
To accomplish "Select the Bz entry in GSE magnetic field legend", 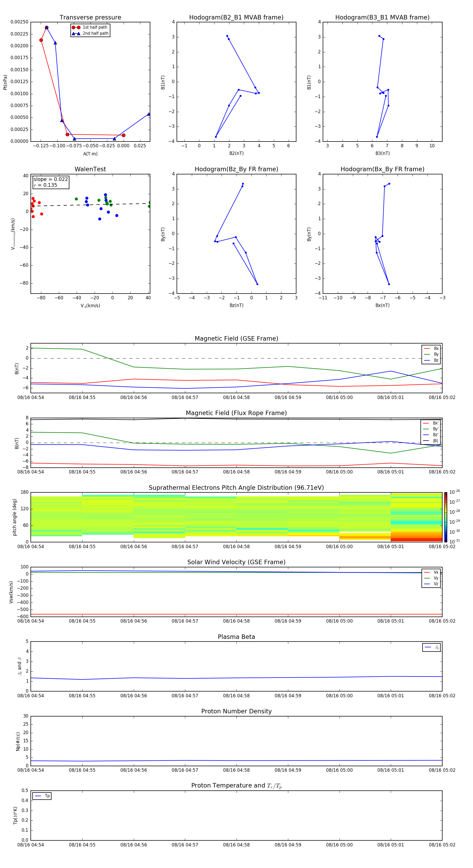I will (431, 361).
